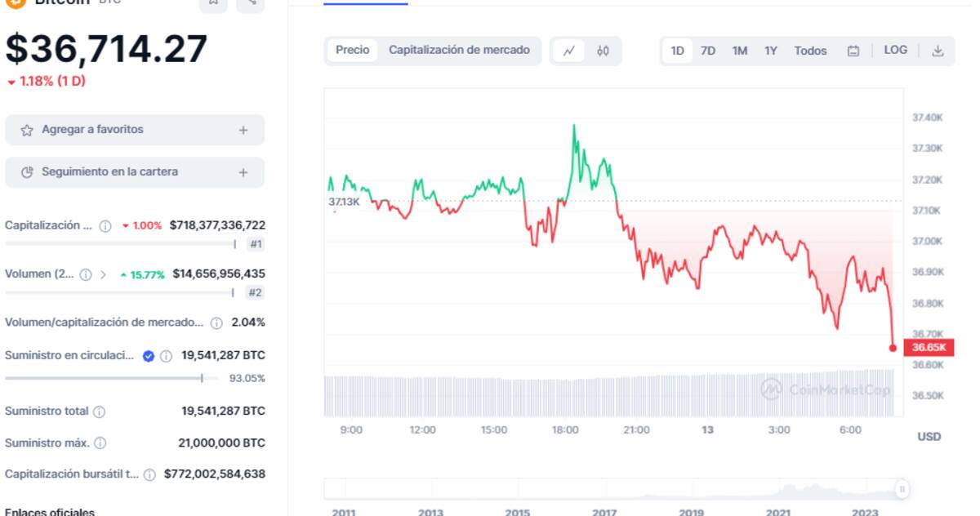Switch to line chart view icon
The image size is (980, 516).
tap(569, 51)
